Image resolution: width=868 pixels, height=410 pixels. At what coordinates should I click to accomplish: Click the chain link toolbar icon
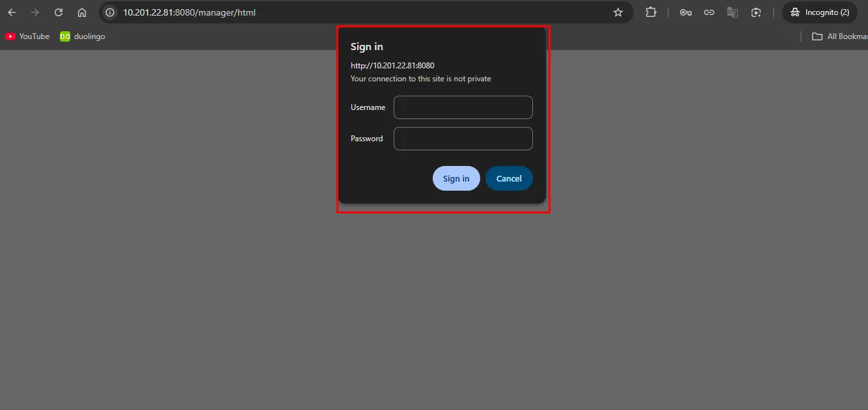tap(709, 12)
